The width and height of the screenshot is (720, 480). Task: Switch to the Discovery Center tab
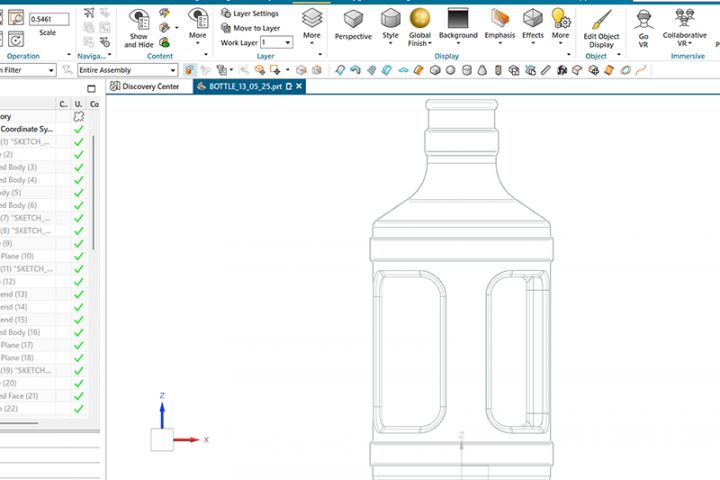point(145,86)
